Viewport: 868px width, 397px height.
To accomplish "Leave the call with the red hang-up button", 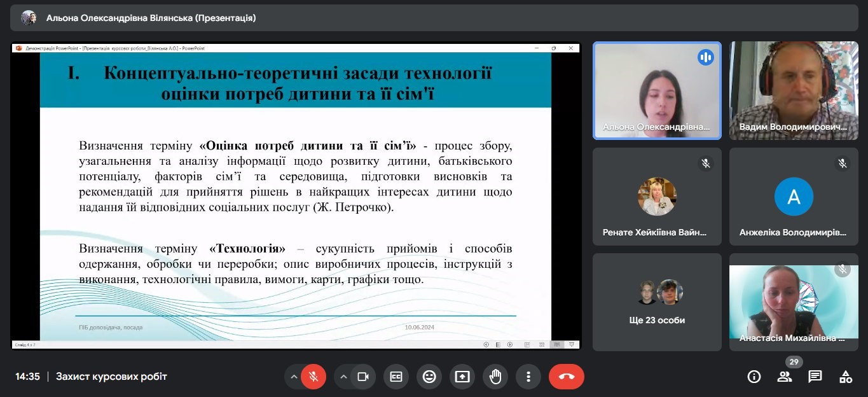I will coord(566,377).
